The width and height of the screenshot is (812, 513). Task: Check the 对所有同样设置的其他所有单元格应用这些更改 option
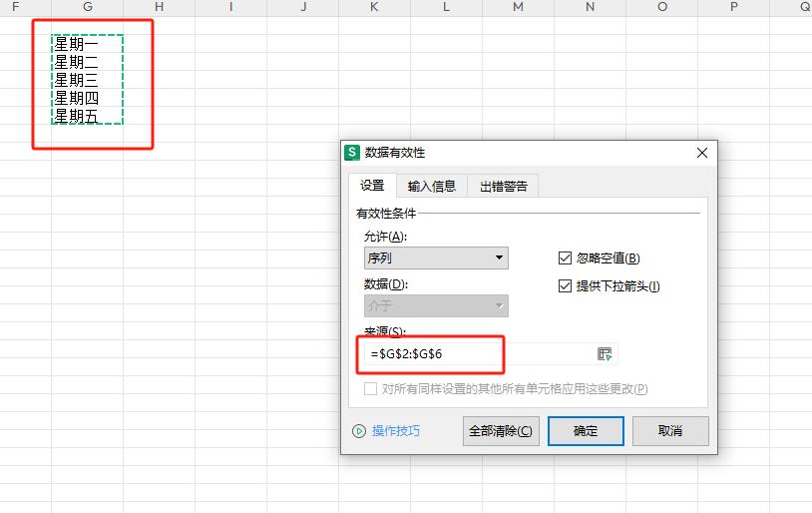point(370,388)
